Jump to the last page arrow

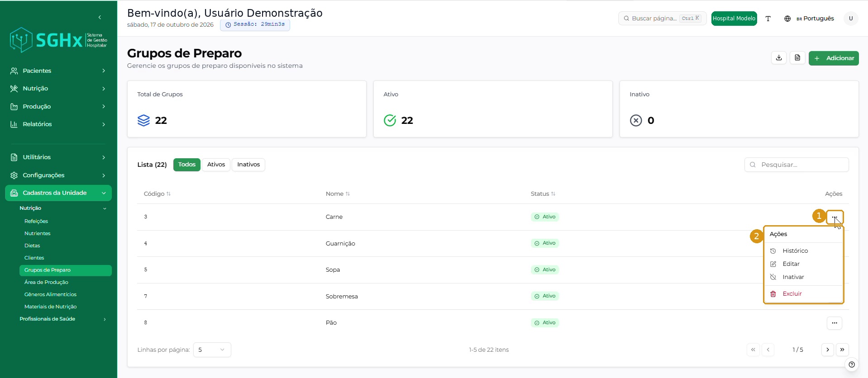coord(842,350)
